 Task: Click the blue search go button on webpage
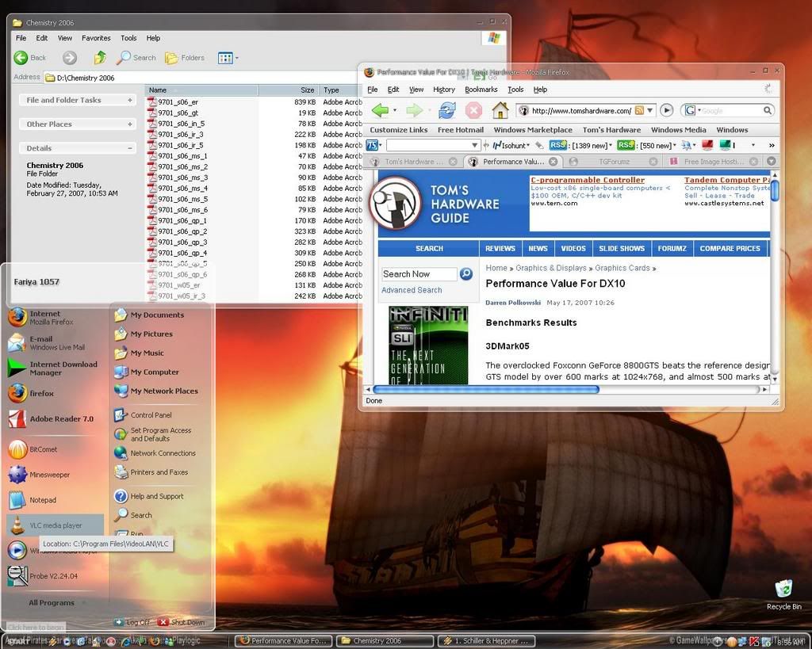tap(465, 273)
